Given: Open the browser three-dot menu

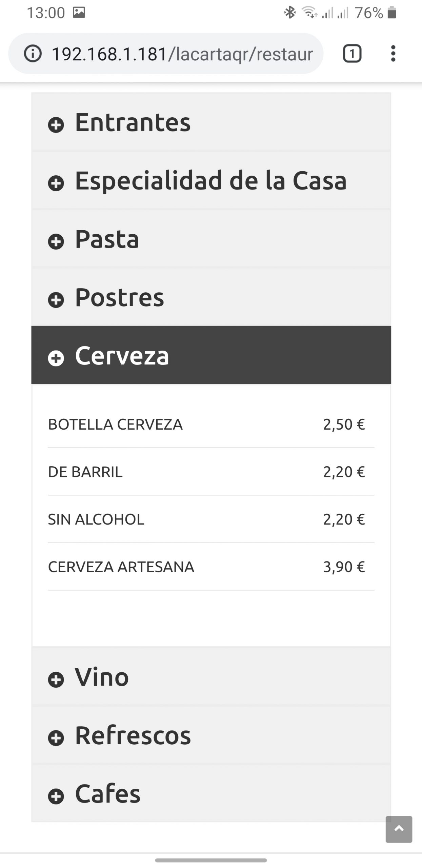Looking at the screenshot, I should pos(393,54).
